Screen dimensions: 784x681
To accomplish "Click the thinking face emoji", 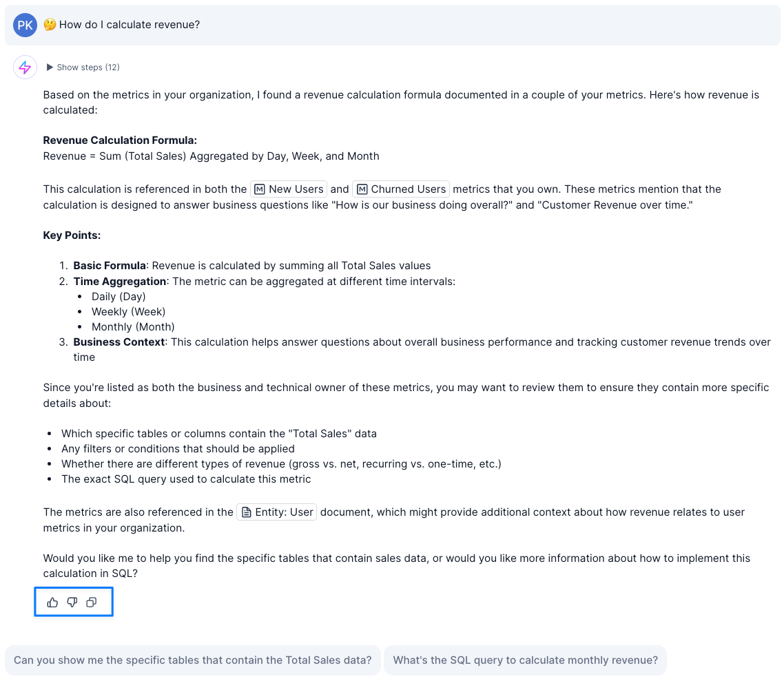I will [x=50, y=25].
